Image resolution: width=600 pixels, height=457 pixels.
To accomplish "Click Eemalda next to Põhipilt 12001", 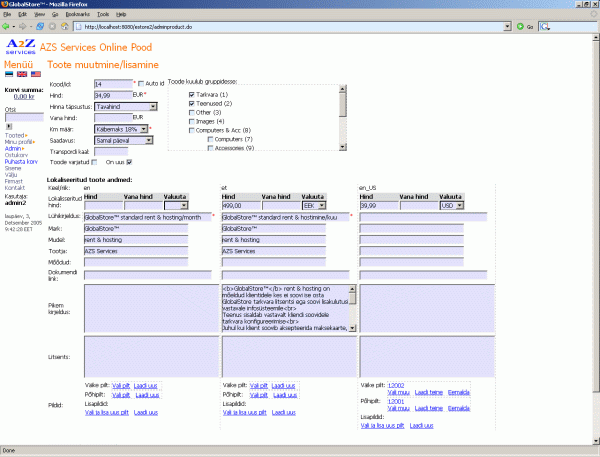I will click(x=458, y=408).
